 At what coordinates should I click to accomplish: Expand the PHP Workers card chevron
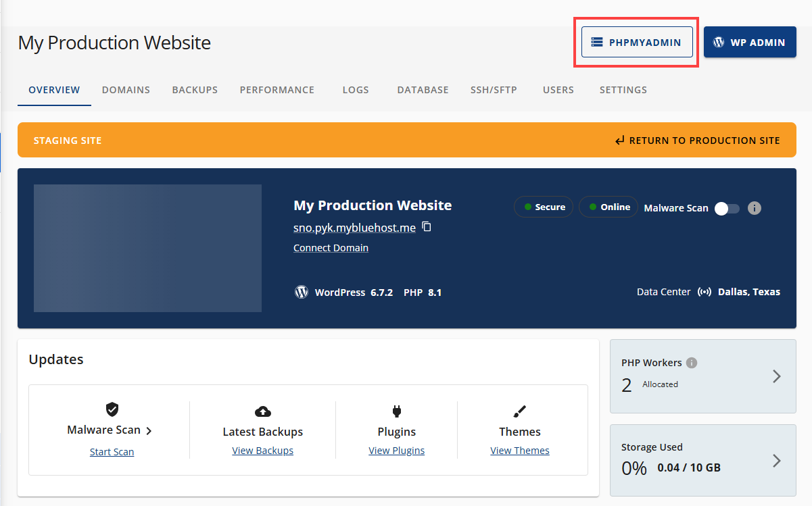pos(777,376)
